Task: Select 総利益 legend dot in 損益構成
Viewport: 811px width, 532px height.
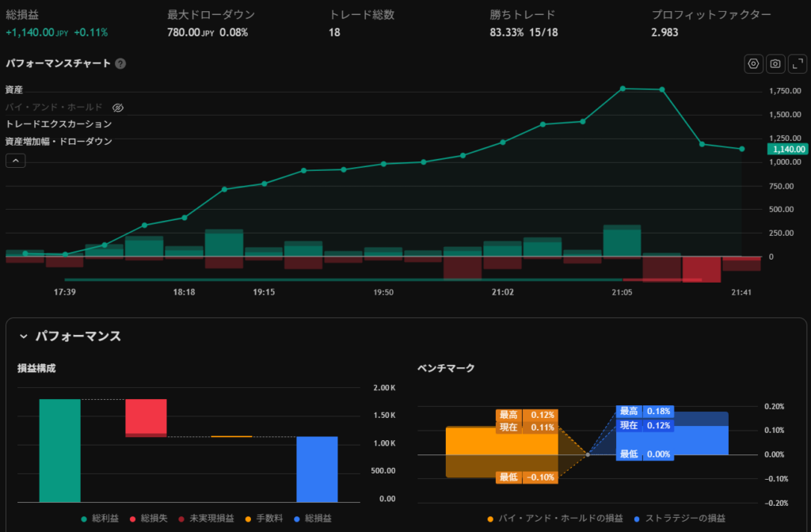Action: pyautogui.click(x=86, y=519)
